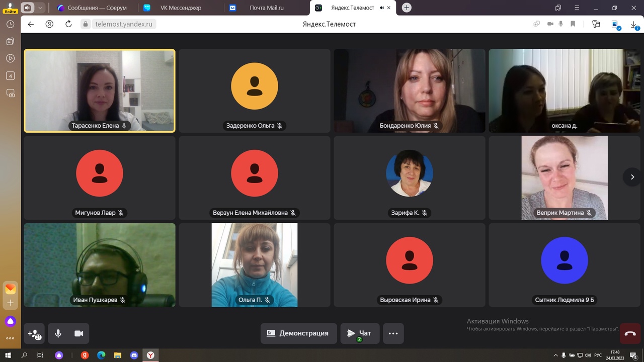The image size is (644, 362).
Task: Select Иван Пушкарев's video tile
Action: [x=100, y=265]
